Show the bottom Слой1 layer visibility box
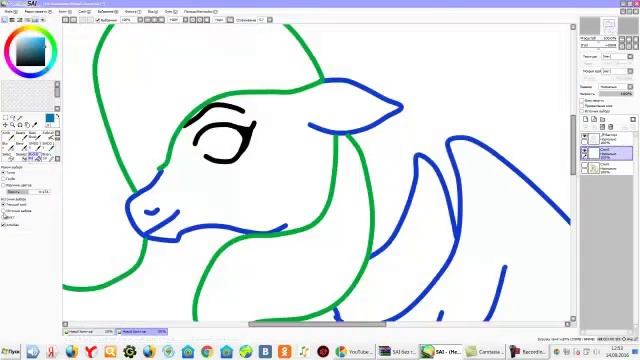The image size is (640, 360). click(x=584, y=165)
